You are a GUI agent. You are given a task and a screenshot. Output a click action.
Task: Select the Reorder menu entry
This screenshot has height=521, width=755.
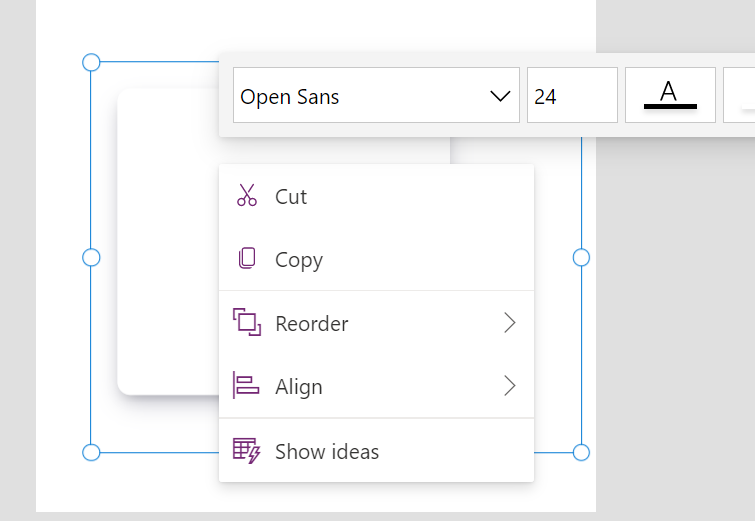click(376, 323)
